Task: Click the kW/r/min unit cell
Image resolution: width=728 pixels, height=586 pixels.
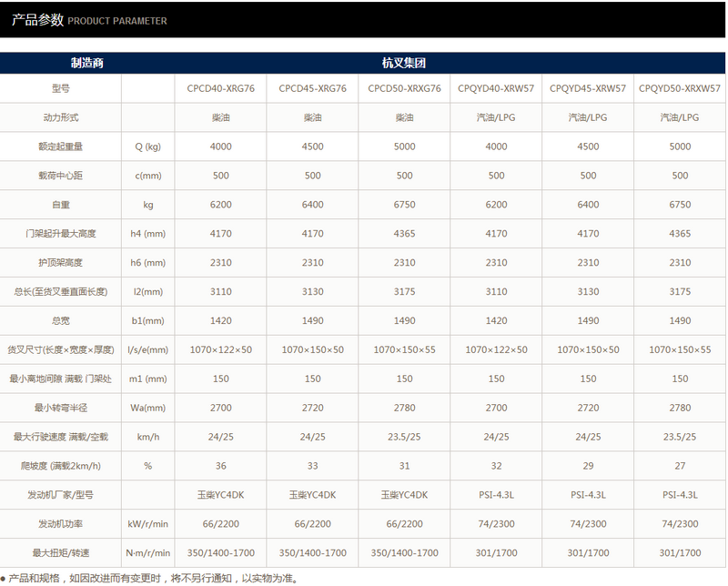Action: click(148, 524)
